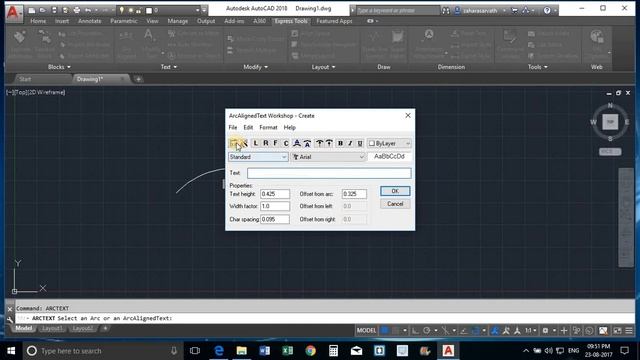
Task: Click the Save icon in Quick Access toolbar
Action: [54, 10]
